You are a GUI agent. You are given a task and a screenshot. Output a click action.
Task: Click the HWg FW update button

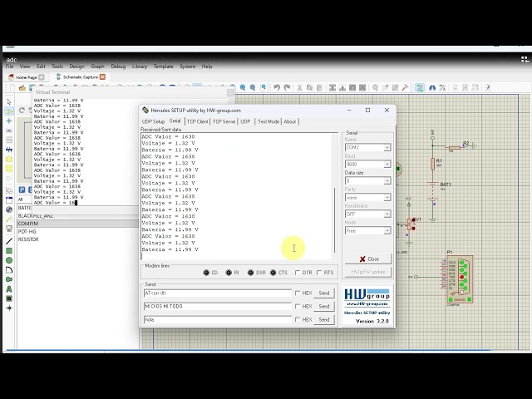coord(368,272)
